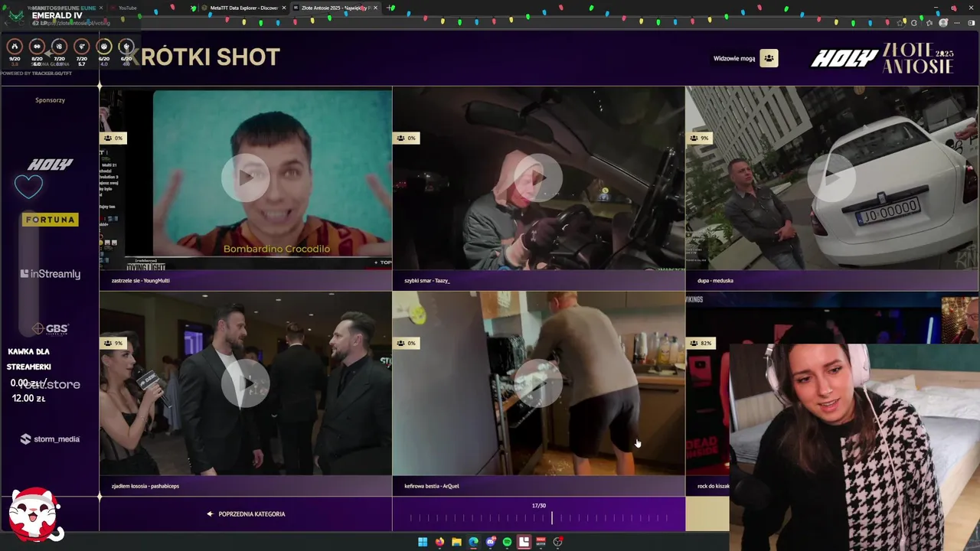Open the GBS sponsor logo
The image size is (980, 551).
[x=51, y=328]
